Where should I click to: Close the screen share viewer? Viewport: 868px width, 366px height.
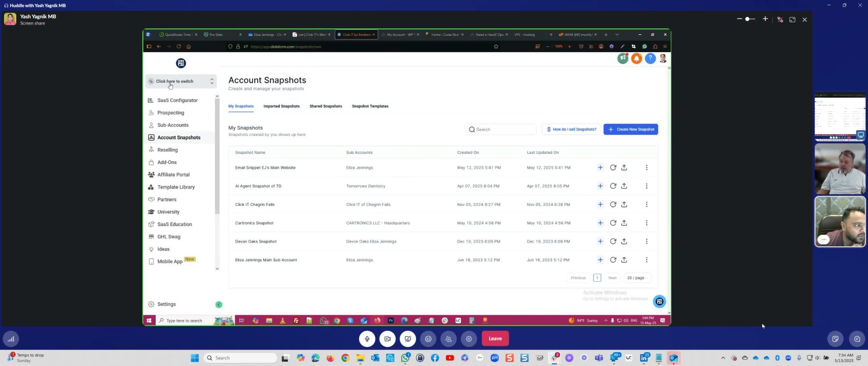pos(804,19)
